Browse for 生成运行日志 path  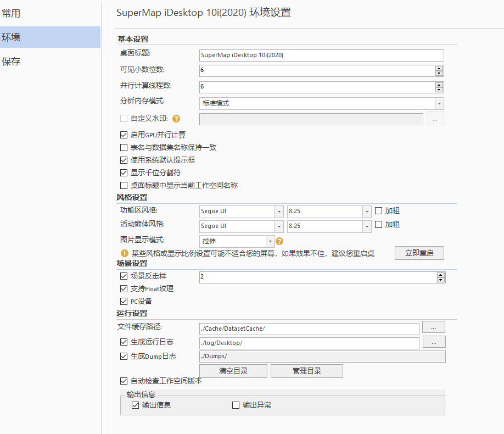434,342
